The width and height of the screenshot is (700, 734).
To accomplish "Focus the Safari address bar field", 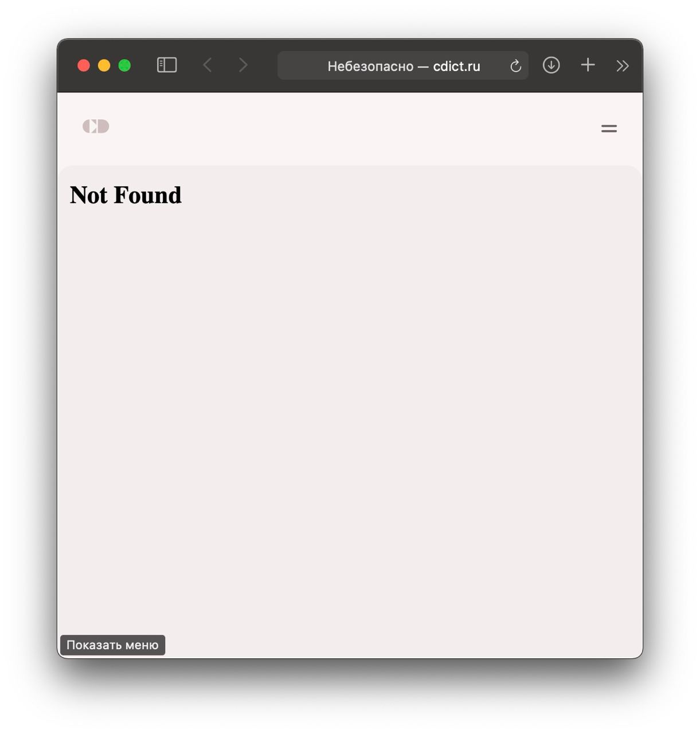I will (403, 65).
